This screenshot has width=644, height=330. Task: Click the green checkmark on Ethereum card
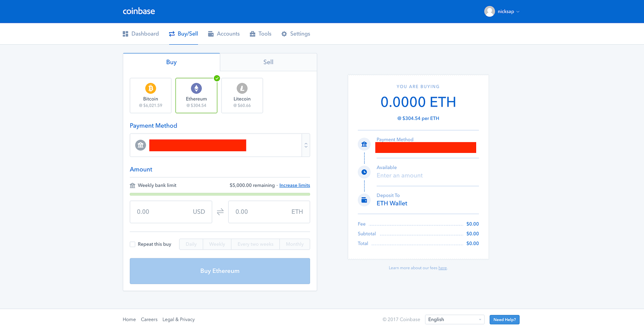coord(217,78)
